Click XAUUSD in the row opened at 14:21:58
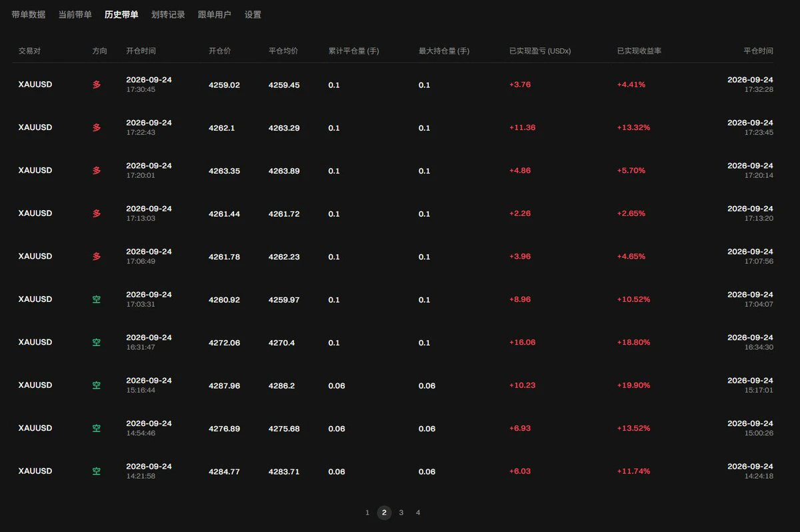 click(35, 471)
